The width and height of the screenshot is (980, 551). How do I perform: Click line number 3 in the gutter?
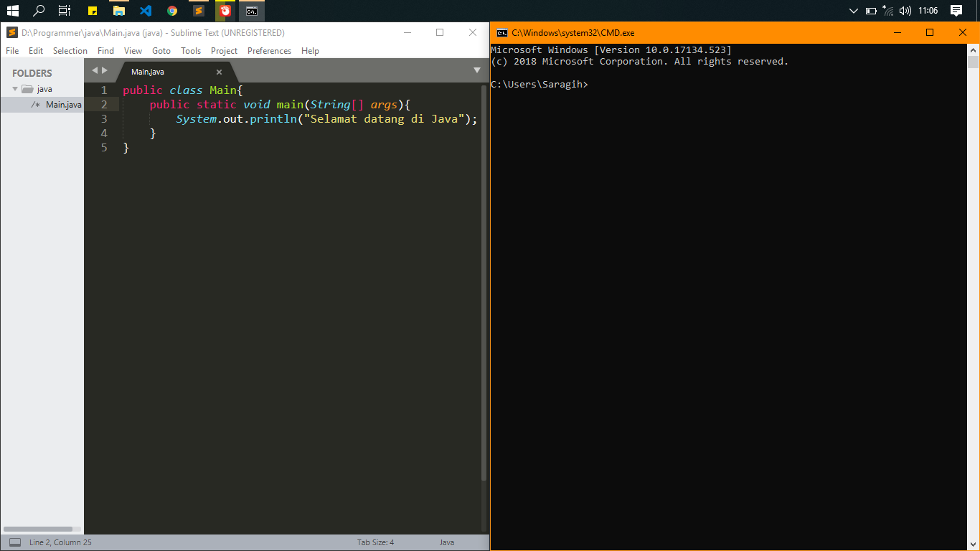104,119
